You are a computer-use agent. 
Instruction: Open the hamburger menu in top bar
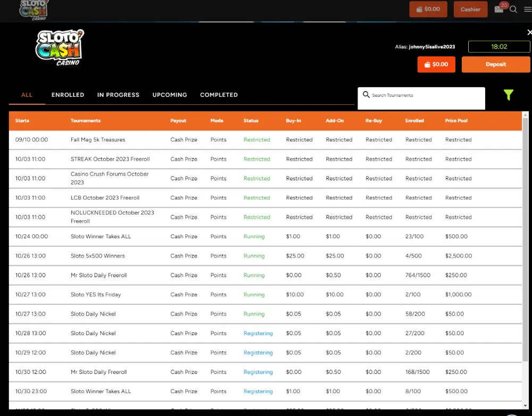[x=528, y=10]
